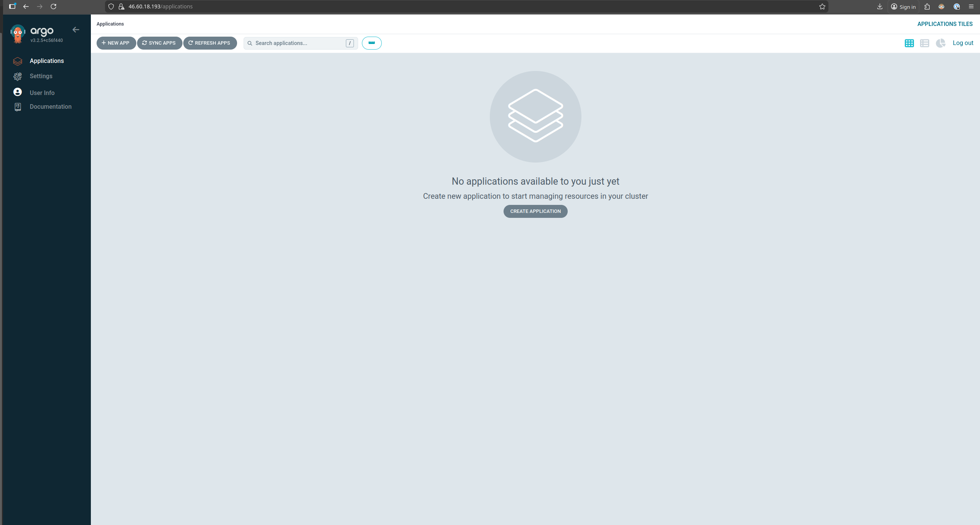Switch to applications list view
The image size is (980, 525).
pos(924,43)
